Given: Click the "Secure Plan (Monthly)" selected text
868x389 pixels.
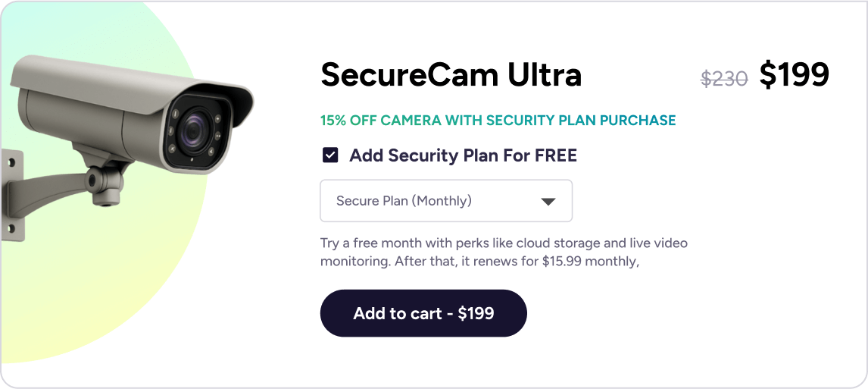Looking at the screenshot, I should 404,201.
